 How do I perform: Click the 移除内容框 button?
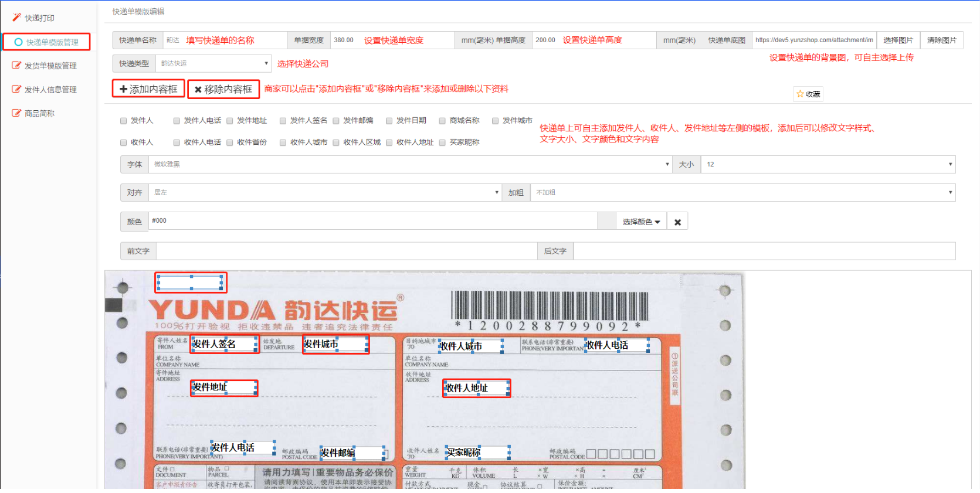pyautogui.click(x=223, y=90)
